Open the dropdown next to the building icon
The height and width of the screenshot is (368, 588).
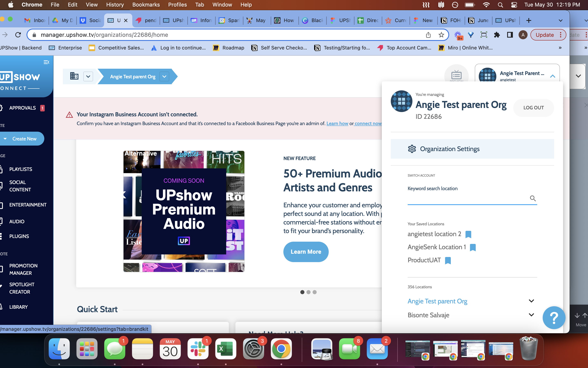click(88, 76)
